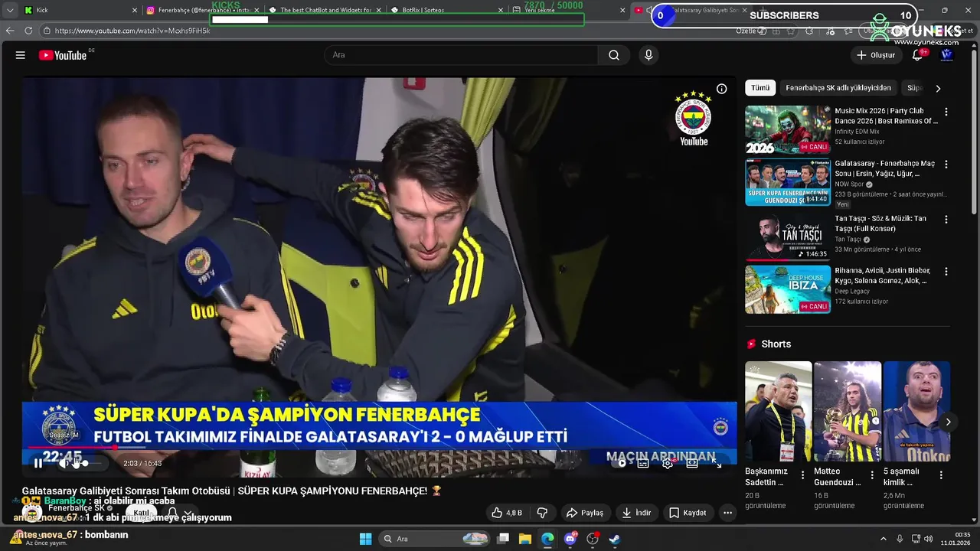Show video info card icon
Viewport: 980px width, 551px height.
coord(721,89)
